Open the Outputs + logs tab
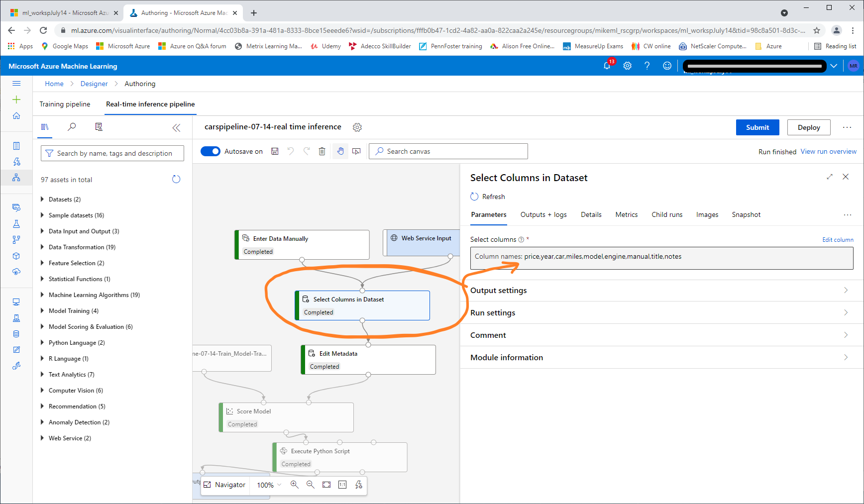This screenshot has width=864, height=504. pos(543,215)
